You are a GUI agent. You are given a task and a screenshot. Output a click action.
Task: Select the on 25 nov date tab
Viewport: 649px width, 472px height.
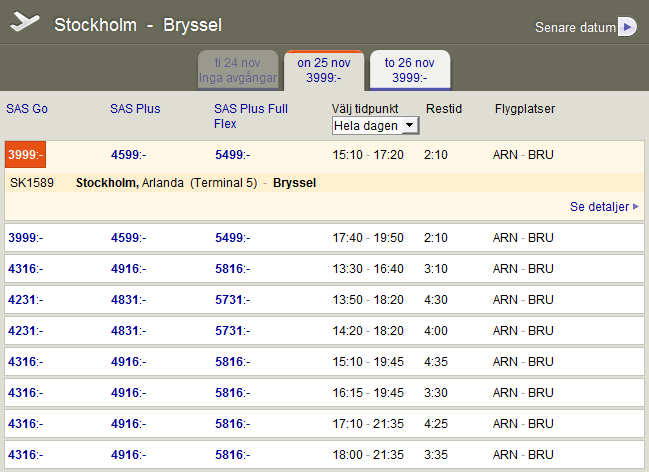325,69
